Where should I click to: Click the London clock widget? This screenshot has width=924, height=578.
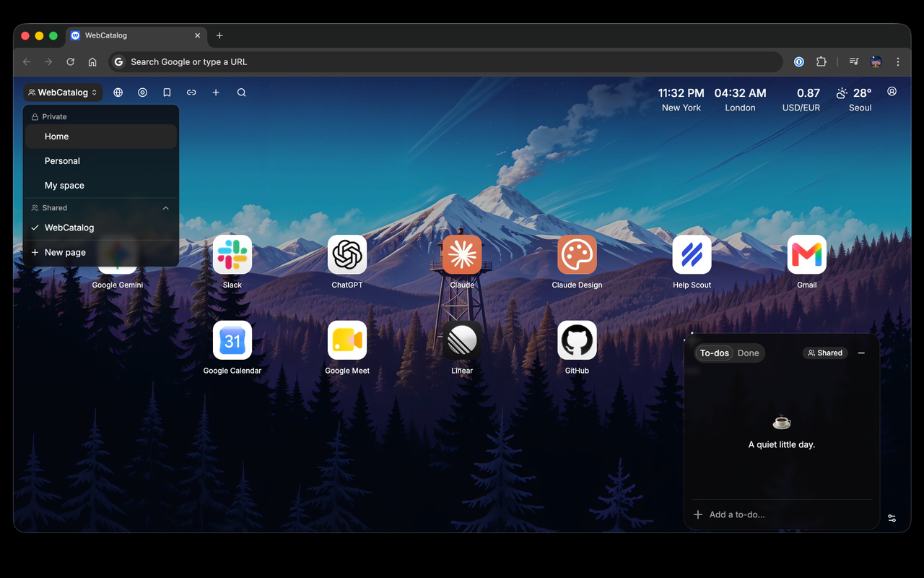(x=740, y=100)
